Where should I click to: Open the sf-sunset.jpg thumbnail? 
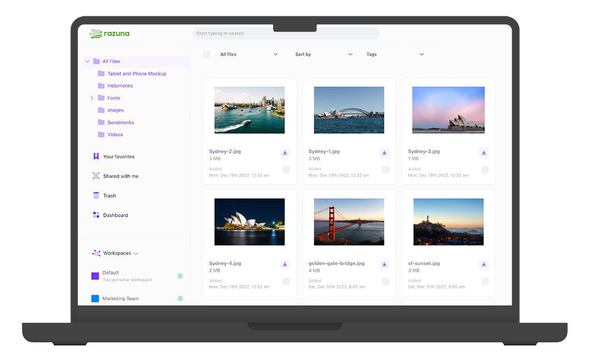(449, 222)
